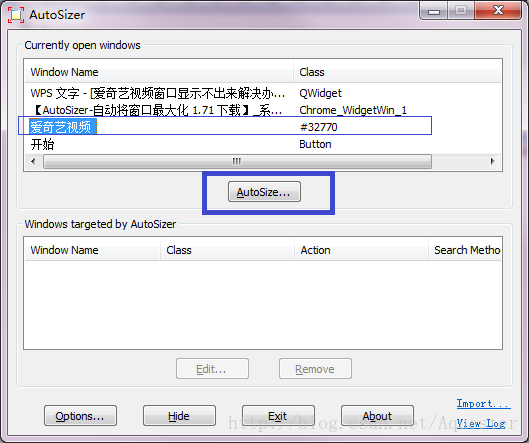
Task: Click the left scroll arrow of open windows list
Action: coord(33,161)
